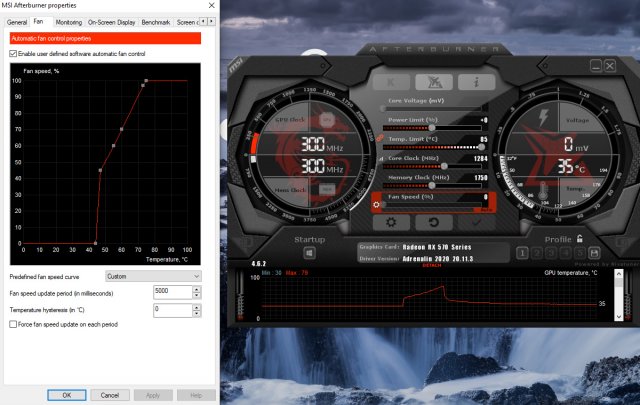
Task: Decrease Temperature hysteresis value
Action: pyautogui.click(x=197, y=314)
